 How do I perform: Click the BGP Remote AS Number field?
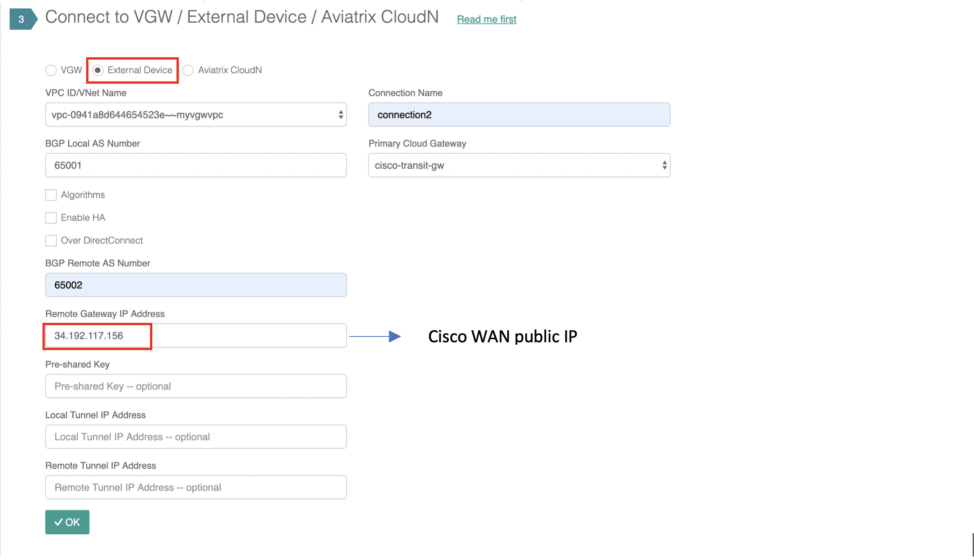pos(196,285)
